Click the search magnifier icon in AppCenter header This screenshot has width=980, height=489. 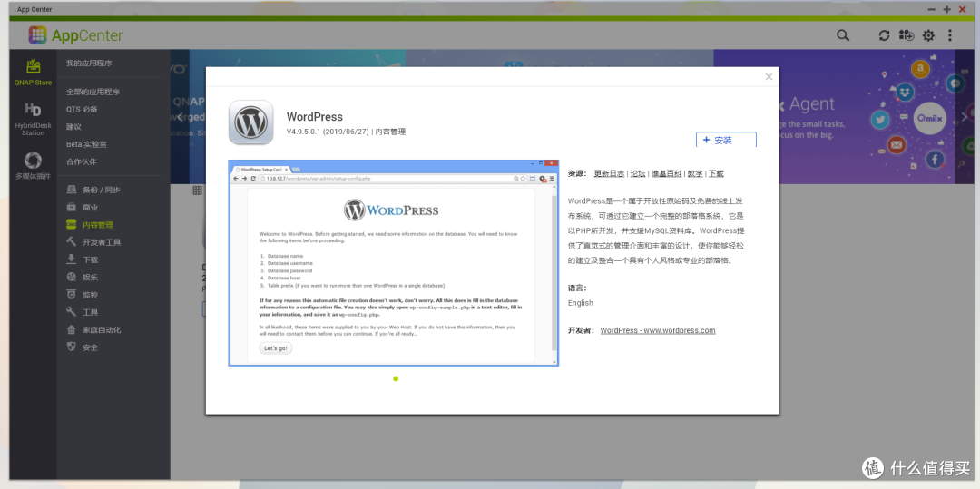(x=843, y=35)
